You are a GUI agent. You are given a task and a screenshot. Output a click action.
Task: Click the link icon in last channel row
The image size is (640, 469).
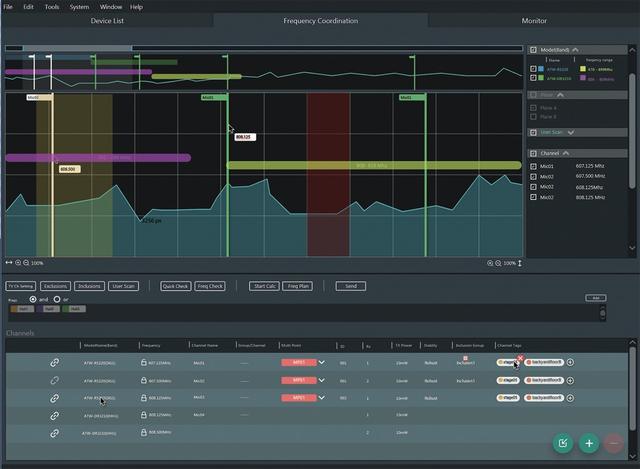point(54,433)
